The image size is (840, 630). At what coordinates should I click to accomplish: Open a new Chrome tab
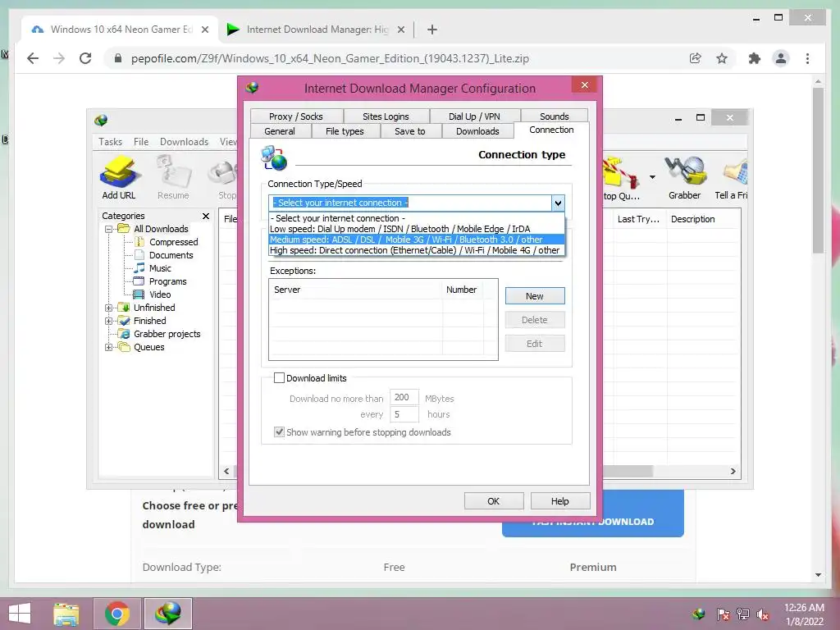(x=432, y=30)
